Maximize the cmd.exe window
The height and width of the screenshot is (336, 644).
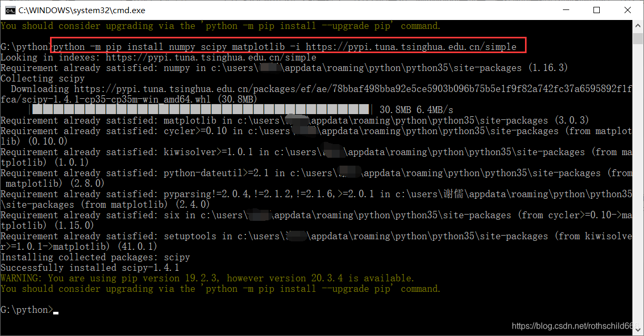(x=596, y=10)
